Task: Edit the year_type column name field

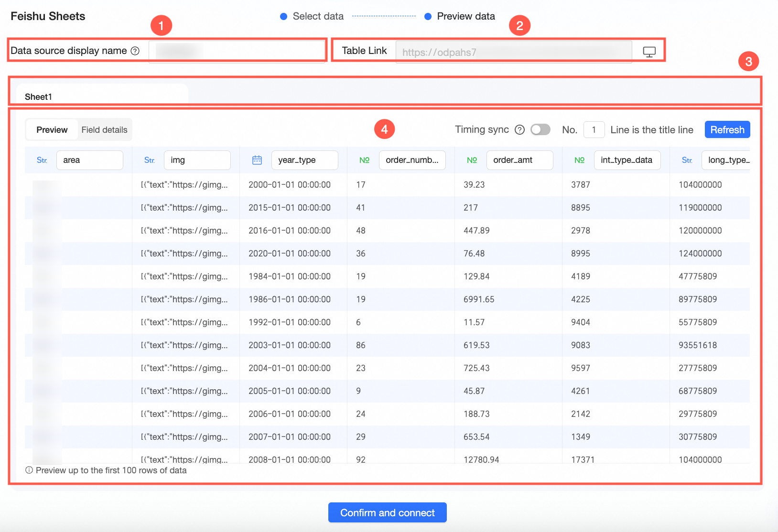Action: [x=305, y=160]
